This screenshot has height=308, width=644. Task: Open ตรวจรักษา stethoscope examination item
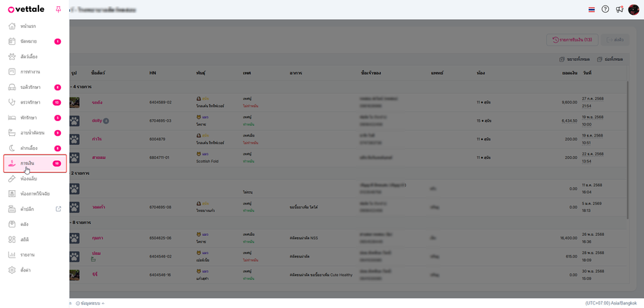coord(34,102)
